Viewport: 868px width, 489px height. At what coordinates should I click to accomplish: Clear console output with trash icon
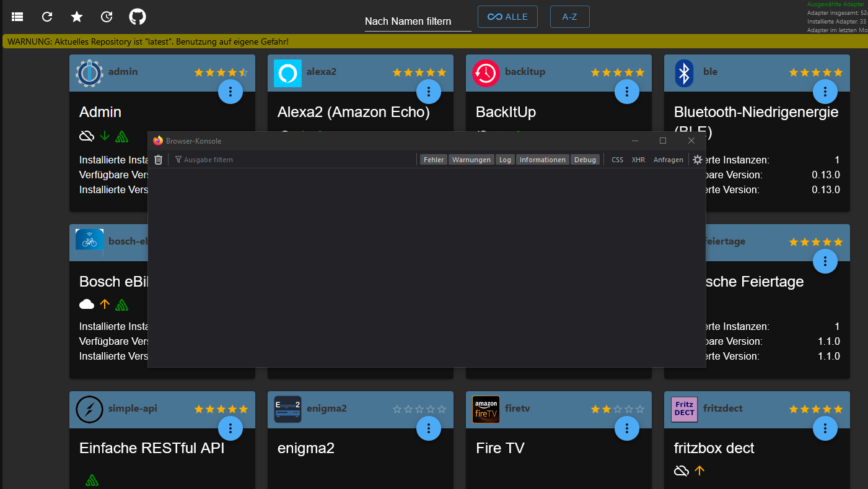point(159,160)
